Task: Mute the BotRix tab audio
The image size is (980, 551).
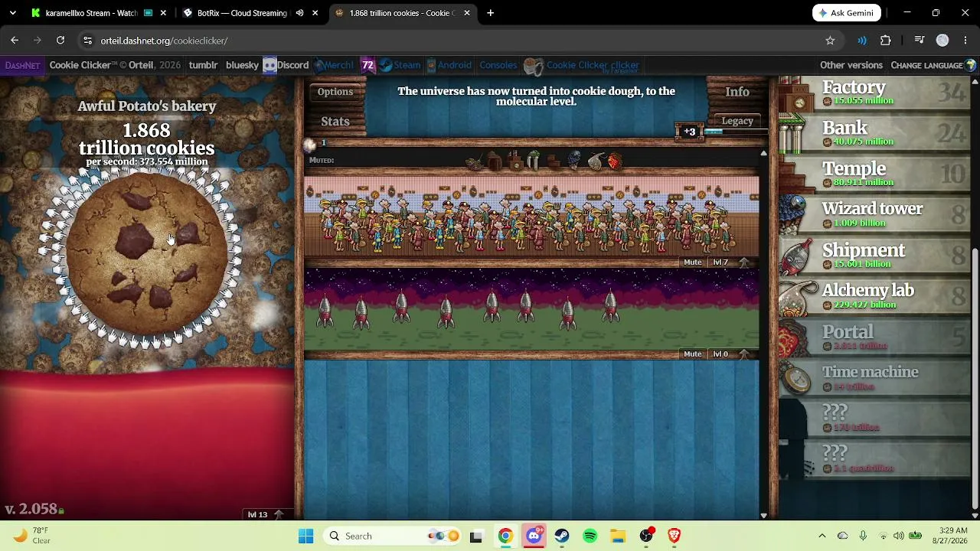Action: coord(299,13)
